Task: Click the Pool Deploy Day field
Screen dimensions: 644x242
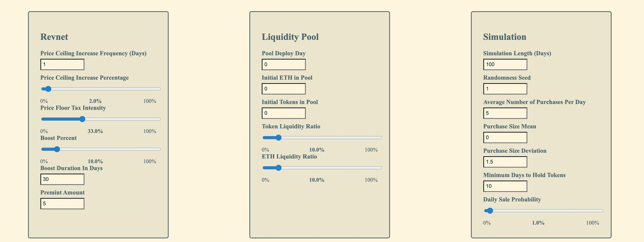Action: pyautogui.click(x=284, y=64)
